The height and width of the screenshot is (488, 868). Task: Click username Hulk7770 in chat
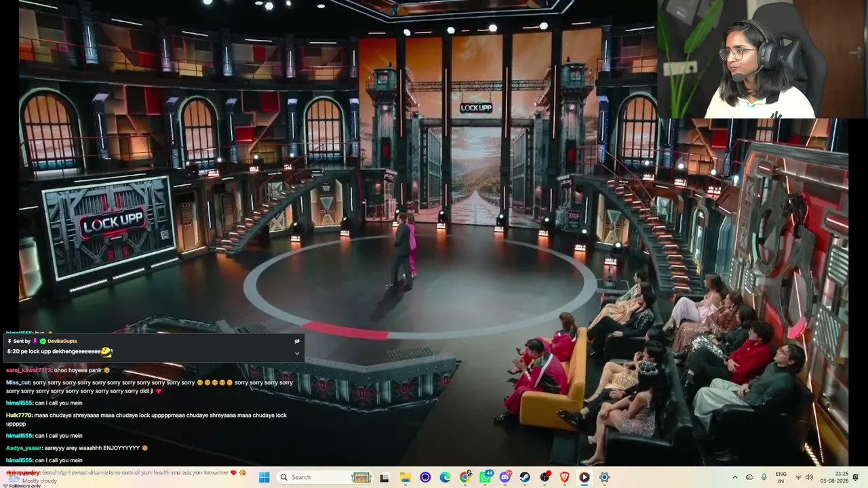(x=18, y=415)
